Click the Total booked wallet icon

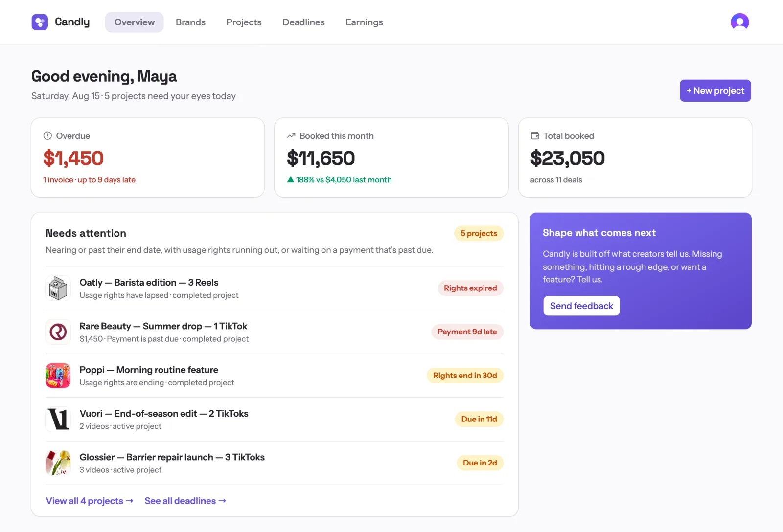(x=535, y=136)
